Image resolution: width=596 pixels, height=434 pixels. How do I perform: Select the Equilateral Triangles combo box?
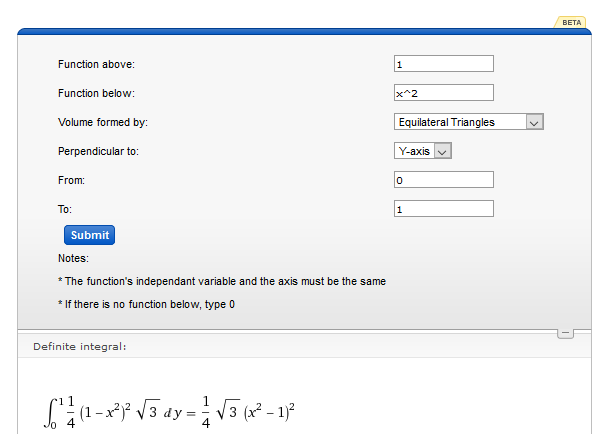coord(469,122)
